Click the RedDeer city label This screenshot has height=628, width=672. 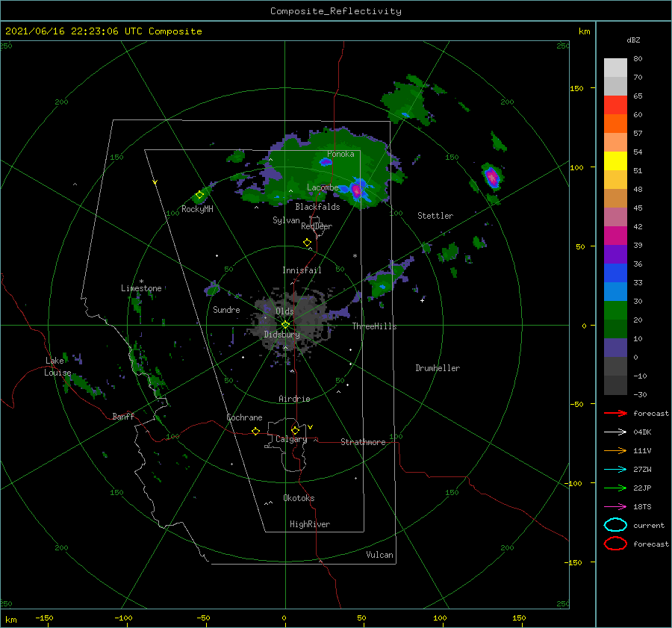317,226
